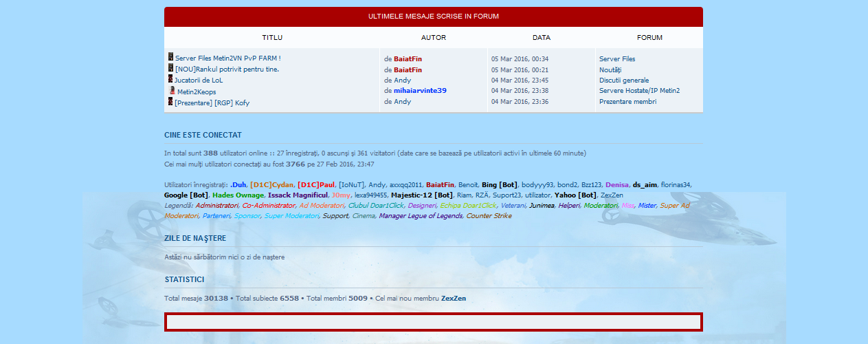Open profile of author mihaiarvinte39

(420, 90)
